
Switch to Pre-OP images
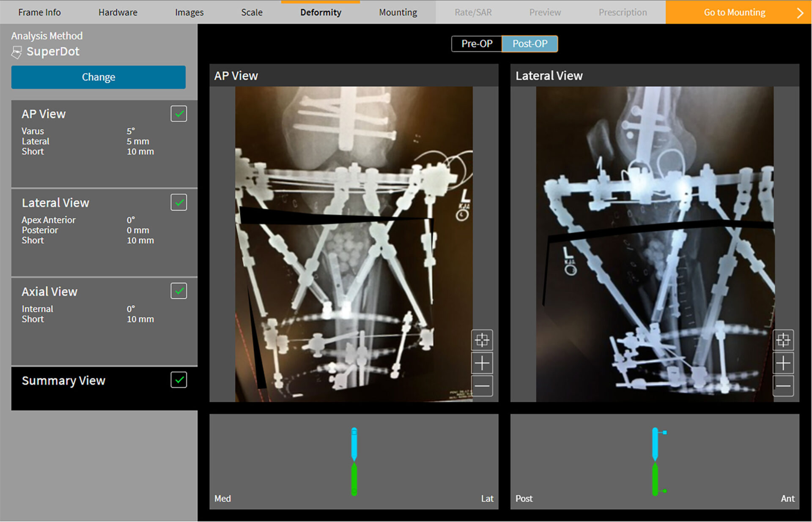[x=477, y=44]
